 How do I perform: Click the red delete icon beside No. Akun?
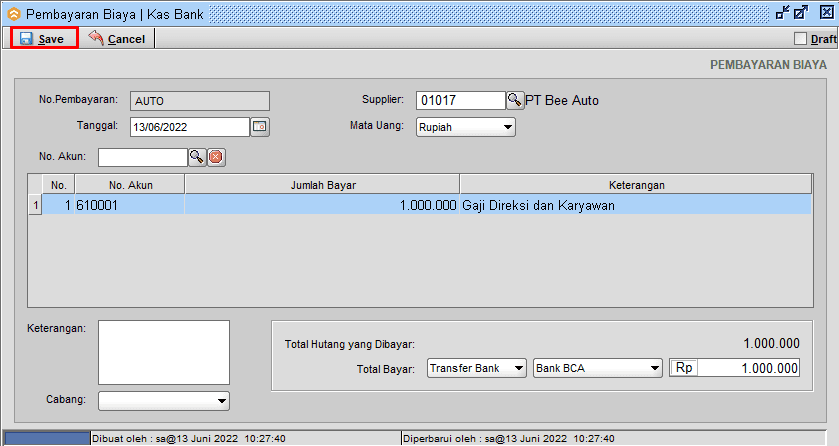[216, 157]
